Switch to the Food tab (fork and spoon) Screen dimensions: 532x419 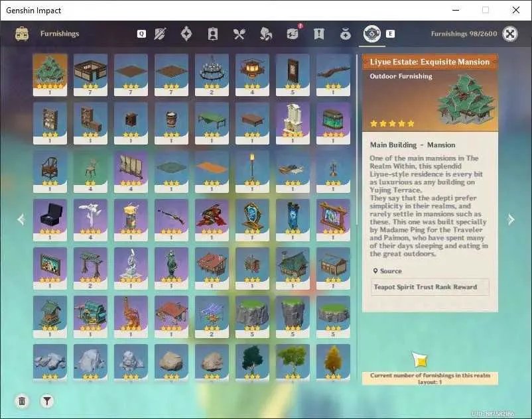[239, 34]
